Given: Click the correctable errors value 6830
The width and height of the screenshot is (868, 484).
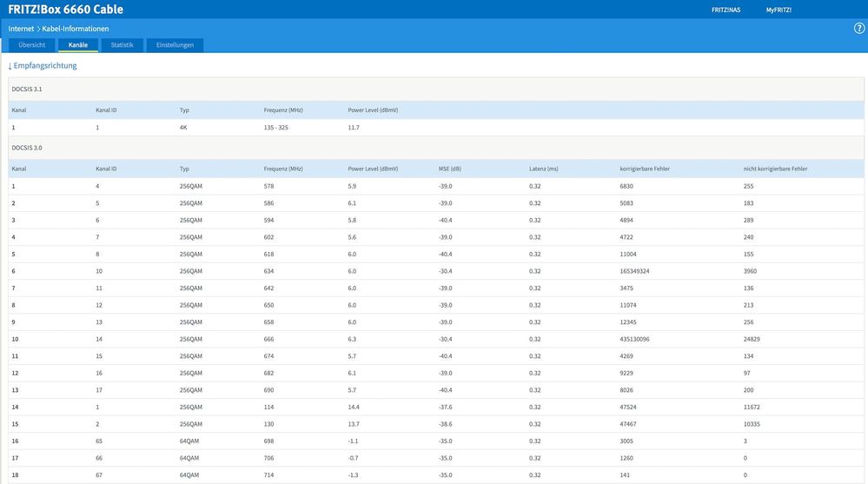Looking at the screenshot, I should click(x=626, y=186).
